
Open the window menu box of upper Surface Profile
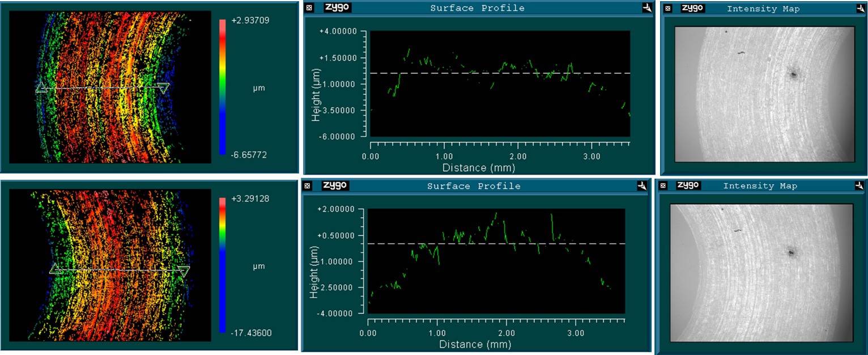click(309, 8)
